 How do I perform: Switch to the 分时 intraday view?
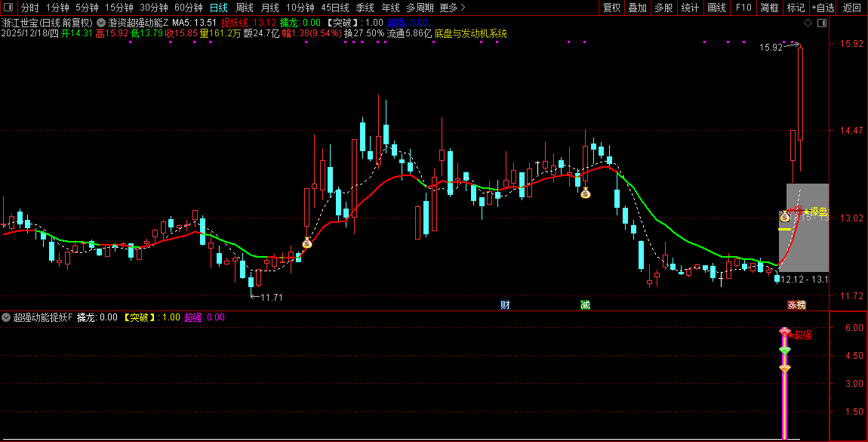tap(30, 8)
